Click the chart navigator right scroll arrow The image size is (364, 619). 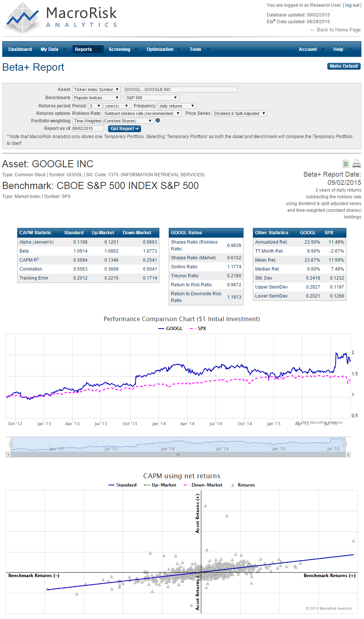[348, 454]
